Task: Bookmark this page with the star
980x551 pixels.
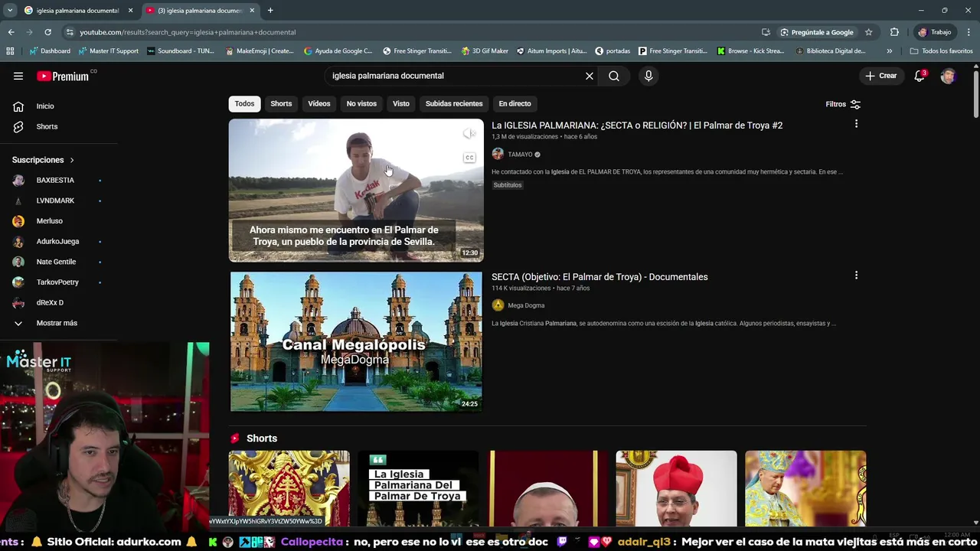Action: [x=868, y=32]
